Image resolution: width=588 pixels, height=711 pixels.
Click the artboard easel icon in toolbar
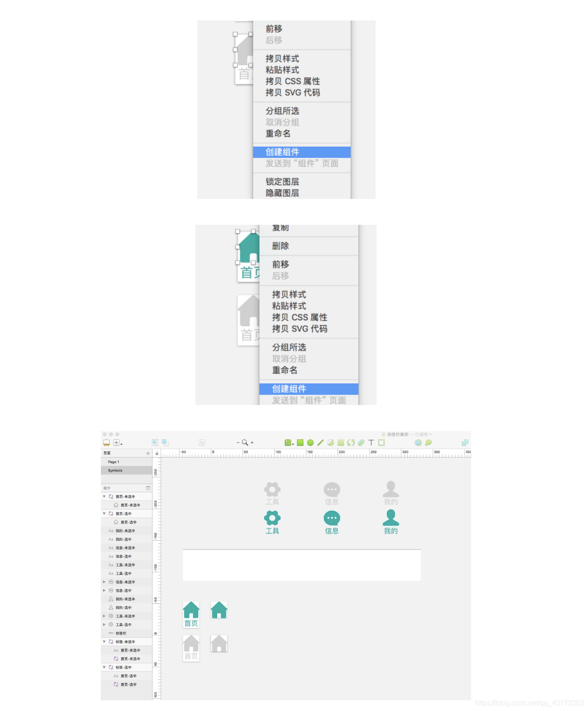point(107,442)
